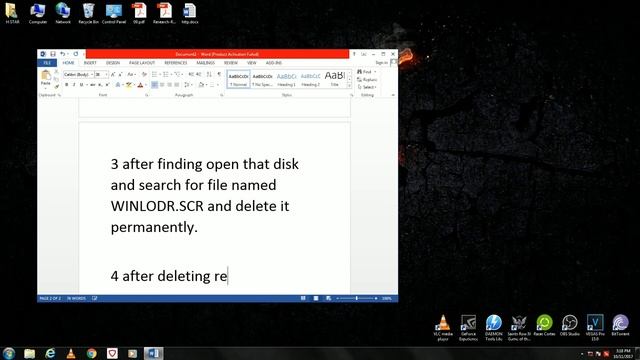Open the font size dropdown
The width and height of the screenshot is (640, 360).
pyautogui.click(x=107, y=75)
